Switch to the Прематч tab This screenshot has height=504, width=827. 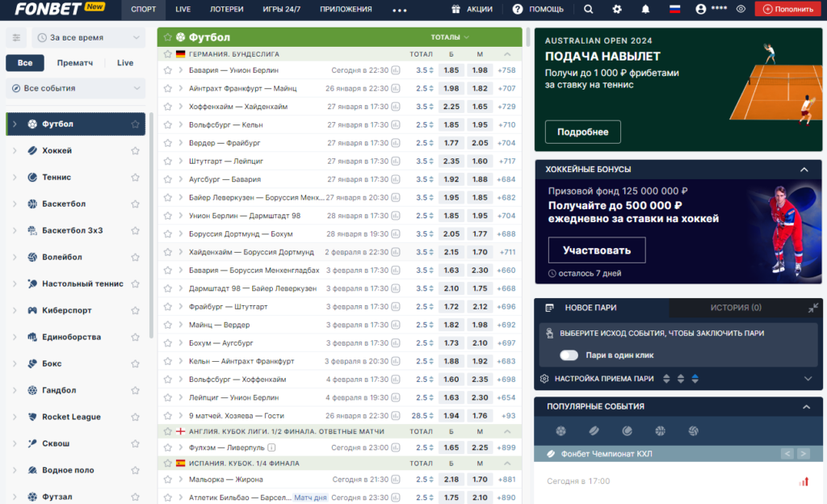coord(75,63)
